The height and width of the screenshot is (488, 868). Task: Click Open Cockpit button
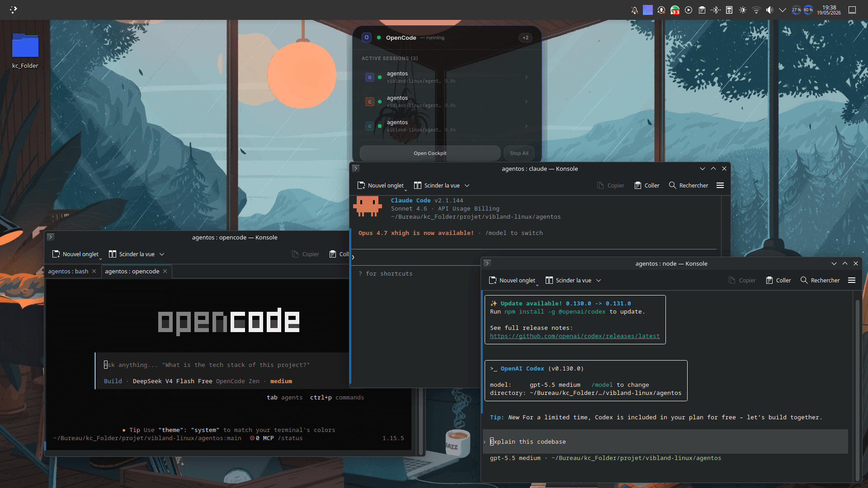(x=430, y=153)
